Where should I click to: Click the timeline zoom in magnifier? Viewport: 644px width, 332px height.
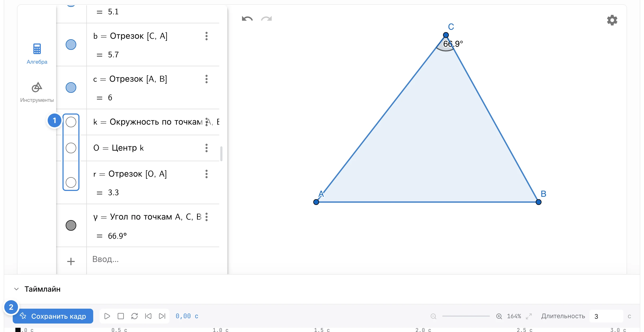click(499, 316)
